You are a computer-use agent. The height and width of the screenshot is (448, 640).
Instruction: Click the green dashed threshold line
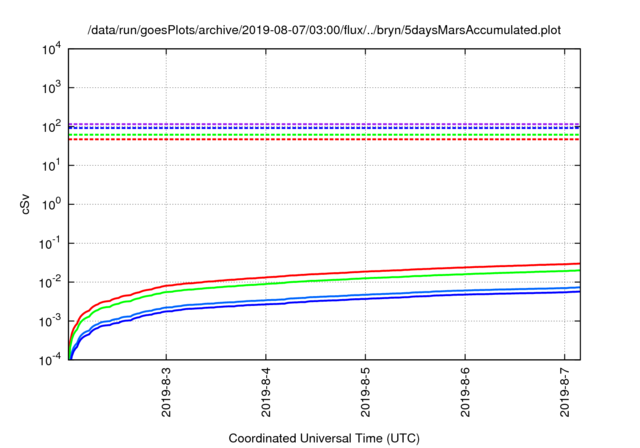click(324, 135)
